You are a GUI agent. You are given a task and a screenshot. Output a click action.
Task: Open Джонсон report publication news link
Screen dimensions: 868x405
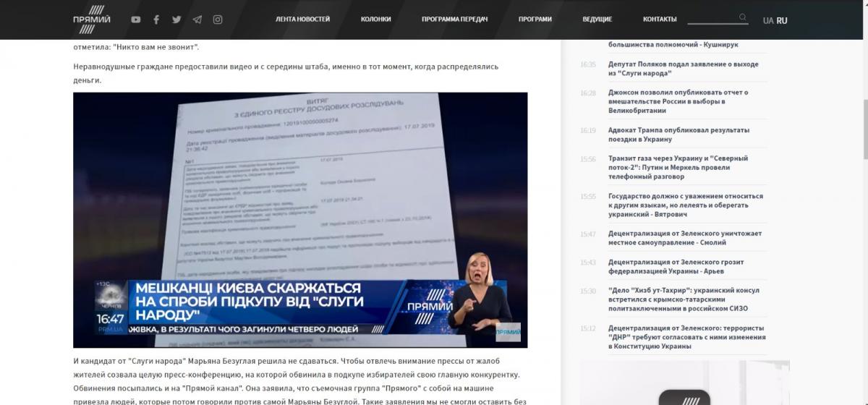tap(677, 101)
